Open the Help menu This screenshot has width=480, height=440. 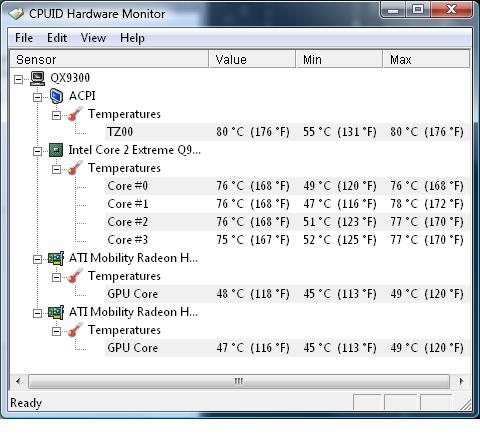click(x=132, y=38)
